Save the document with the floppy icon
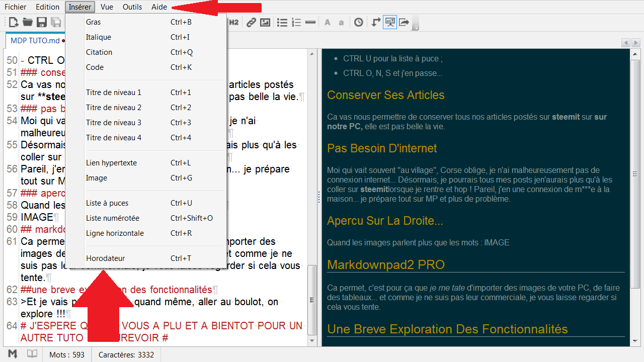This screenshot has height=362, width=644. click(42, 22)
